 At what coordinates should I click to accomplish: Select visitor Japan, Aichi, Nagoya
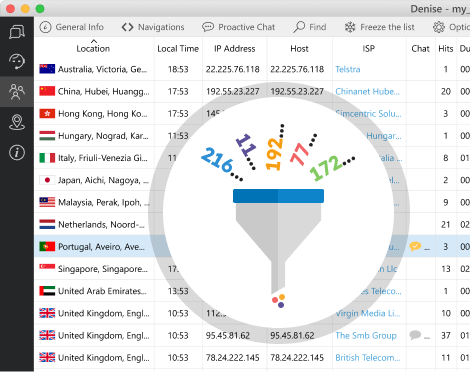click(x=104, y=180)
